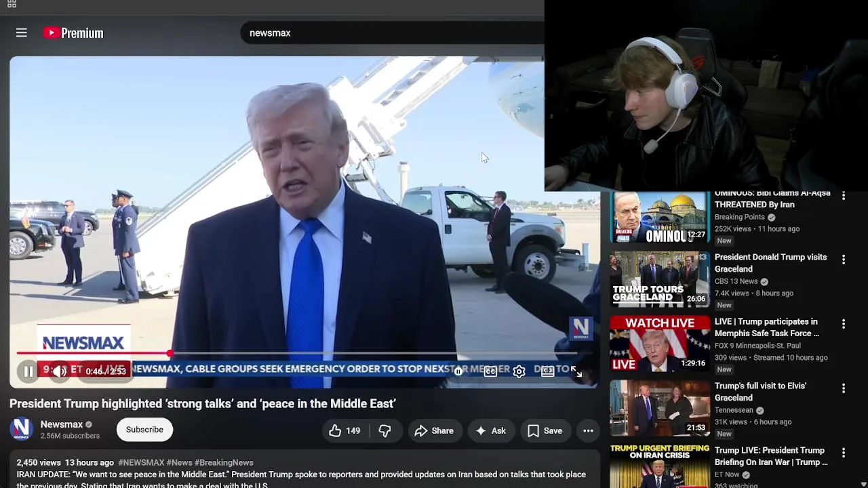Click 31K views 6 hours ago text
This screenshot has width=868, height=488.
pos(753,422)
